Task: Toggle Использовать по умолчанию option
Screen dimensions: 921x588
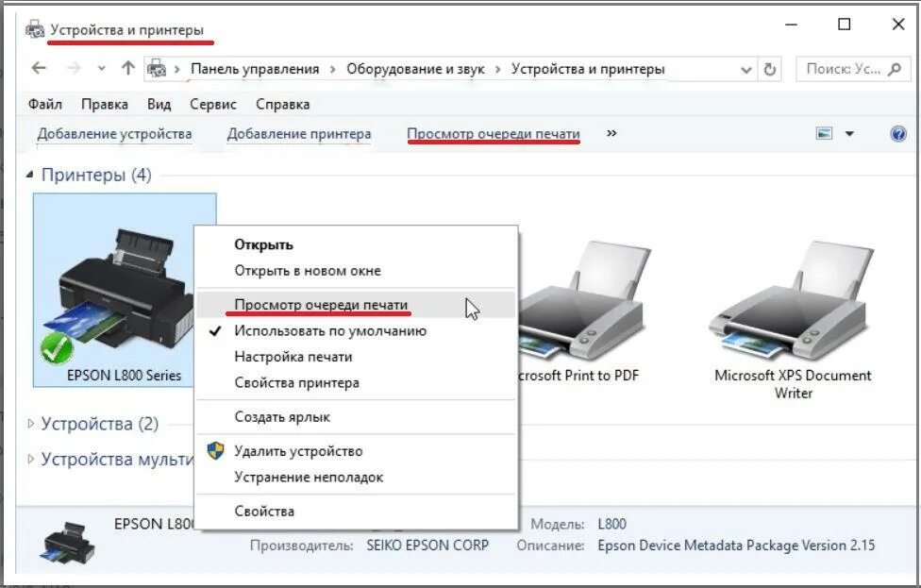Action: tap(357, 330)
